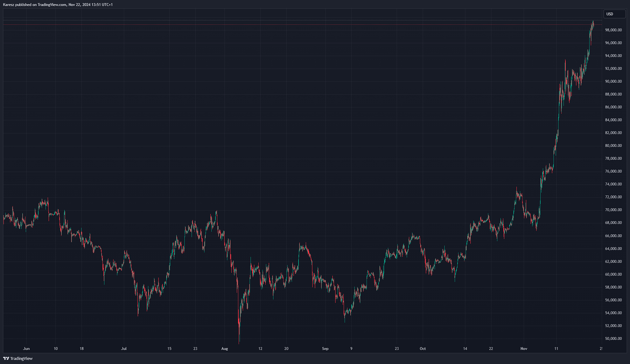Open the USD currency selector

point(614,14)
